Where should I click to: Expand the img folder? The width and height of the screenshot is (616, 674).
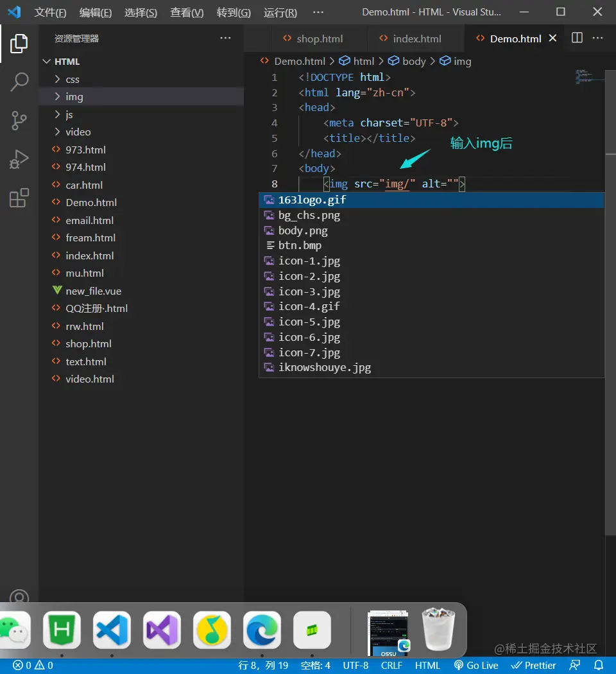pyautogui.click(x=141, y=97)
